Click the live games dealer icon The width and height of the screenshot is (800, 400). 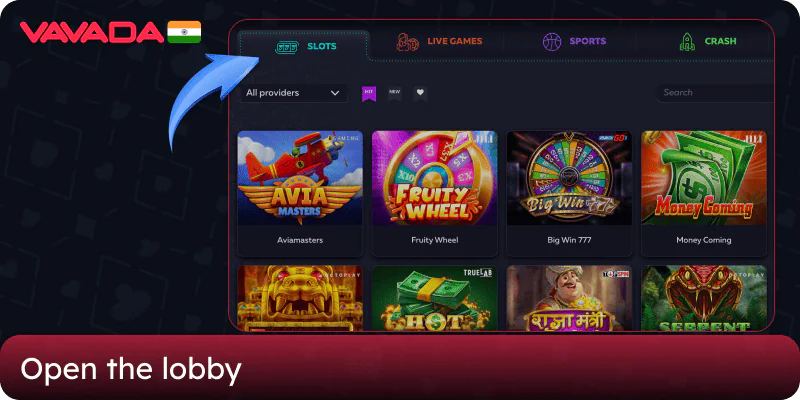408,42
